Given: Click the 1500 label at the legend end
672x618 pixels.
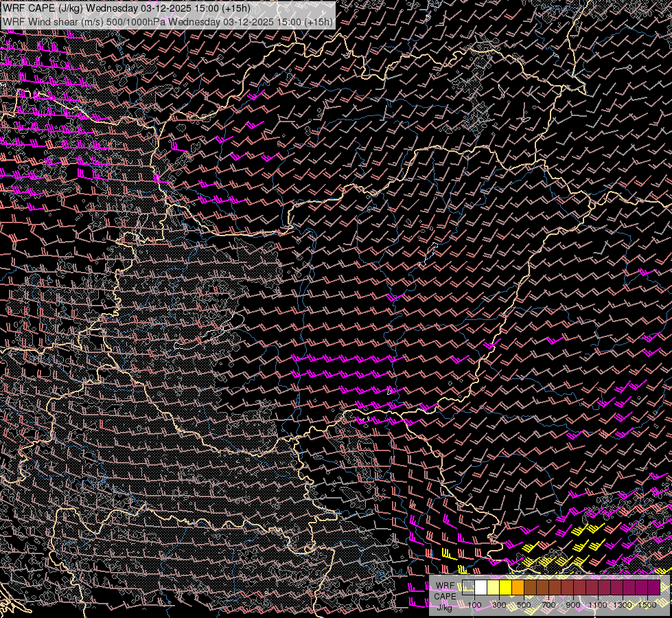Looking at the screenshot, I should [x=647, y=605].
